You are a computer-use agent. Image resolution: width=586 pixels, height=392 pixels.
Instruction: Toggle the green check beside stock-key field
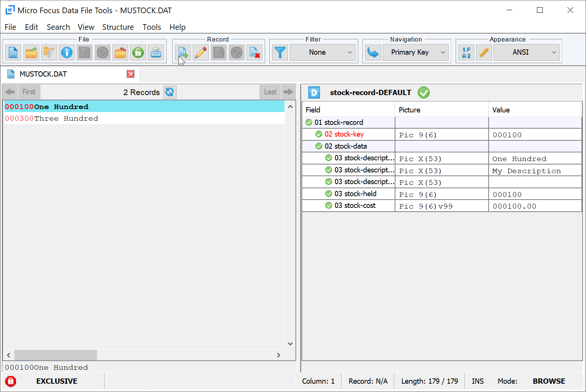click(x=319, y=134)
